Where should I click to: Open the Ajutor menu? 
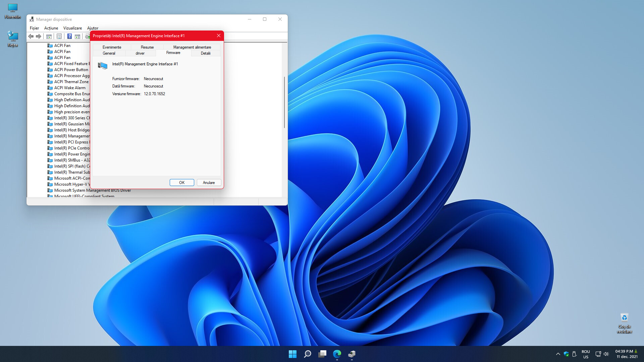[93, 28]
